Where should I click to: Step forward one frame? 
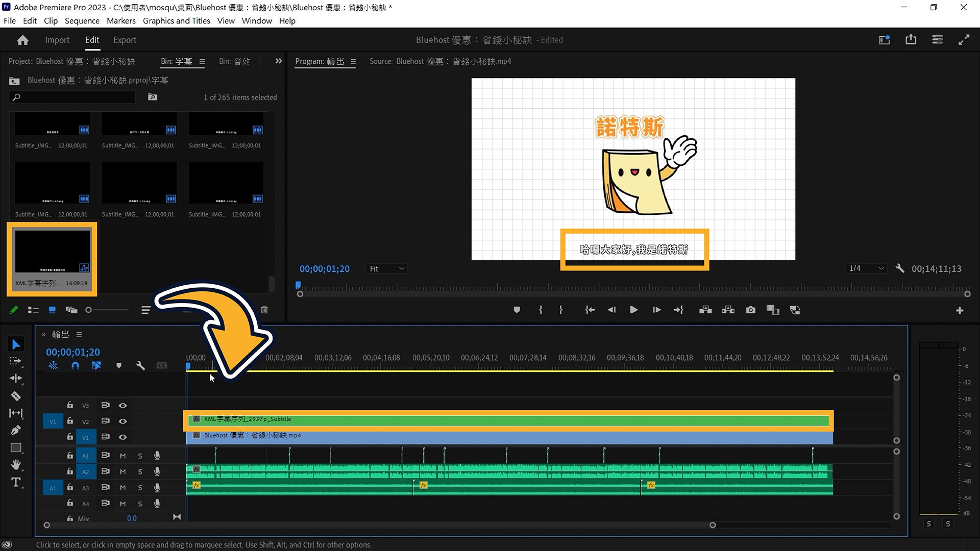tap(656, 310)
